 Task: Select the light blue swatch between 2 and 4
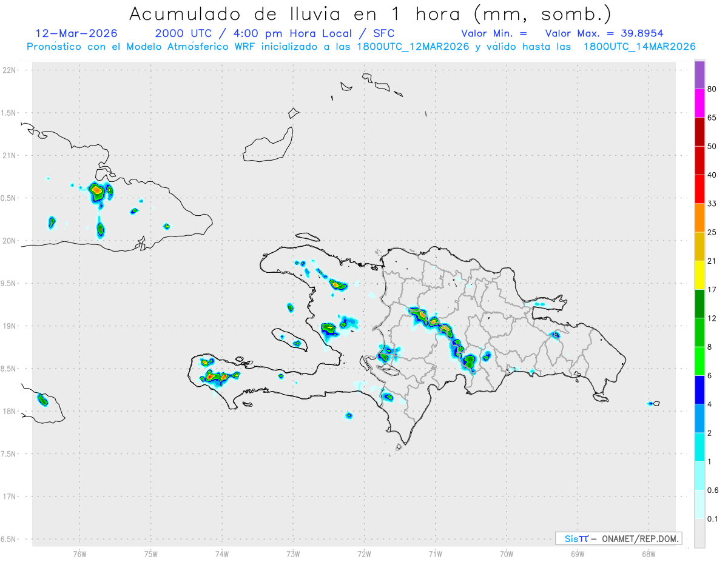(699, 418)
